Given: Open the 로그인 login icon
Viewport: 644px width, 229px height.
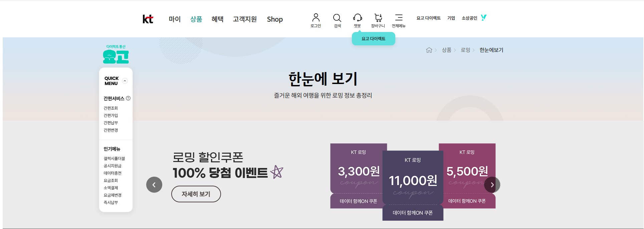Looking at the screenshot, I should pyautogui.click(x=316, y=20).
